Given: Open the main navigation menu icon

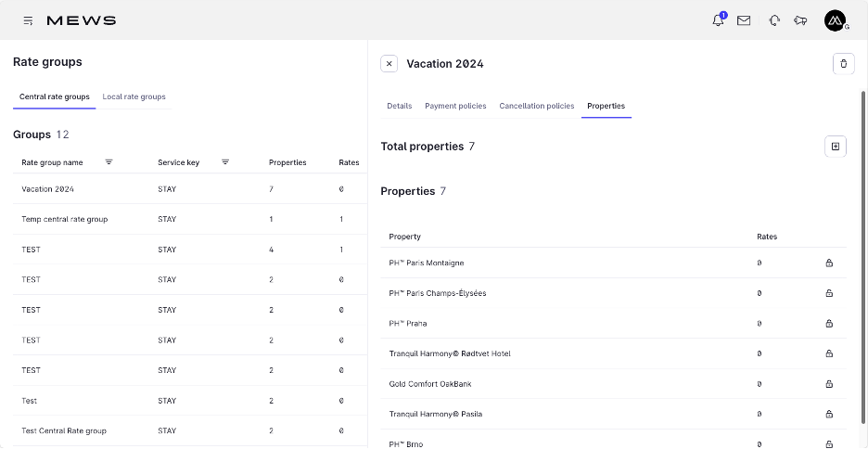Looking at the screenshot, I should pyautogui.click(x=28, y=21).
